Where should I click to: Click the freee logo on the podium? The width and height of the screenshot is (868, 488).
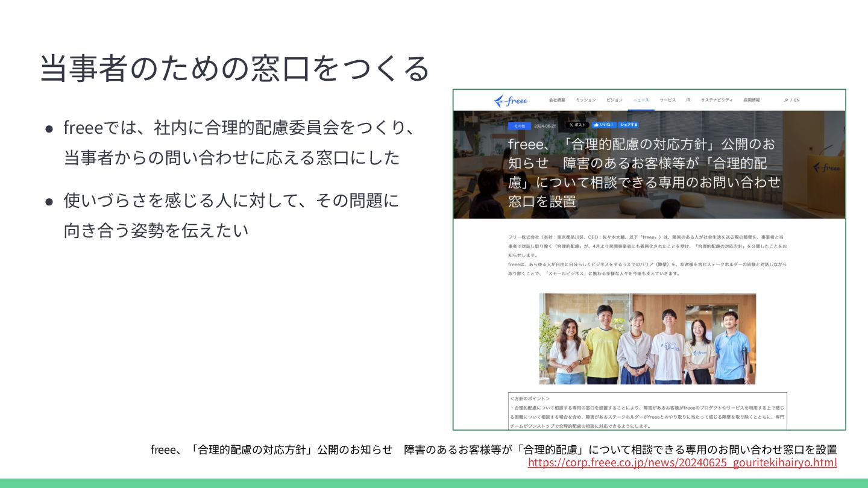coord(826,168)
